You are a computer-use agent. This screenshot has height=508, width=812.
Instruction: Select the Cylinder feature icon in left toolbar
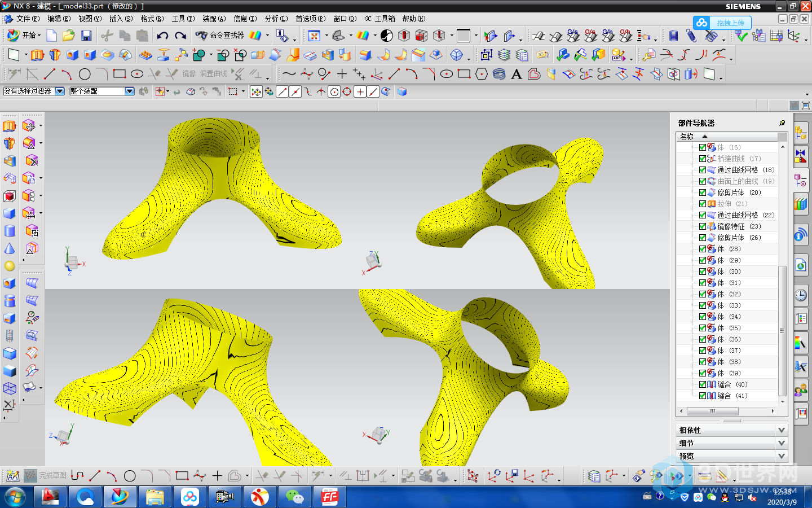[10, 231]
